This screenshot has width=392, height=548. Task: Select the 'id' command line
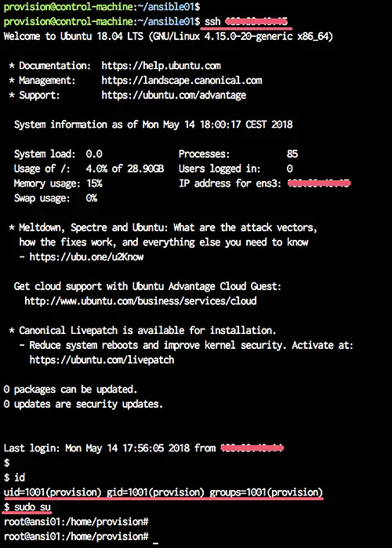tap(14, 477)
